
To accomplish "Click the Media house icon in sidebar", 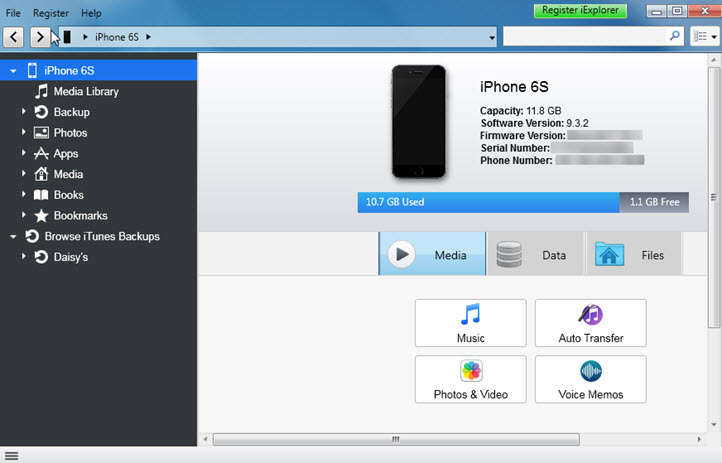I will click(x=41, y=174).
